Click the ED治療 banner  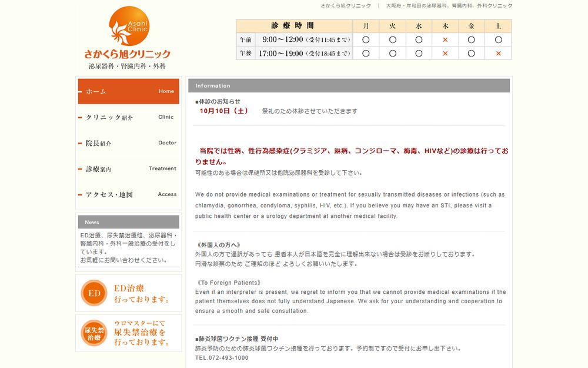pos(129,293)
